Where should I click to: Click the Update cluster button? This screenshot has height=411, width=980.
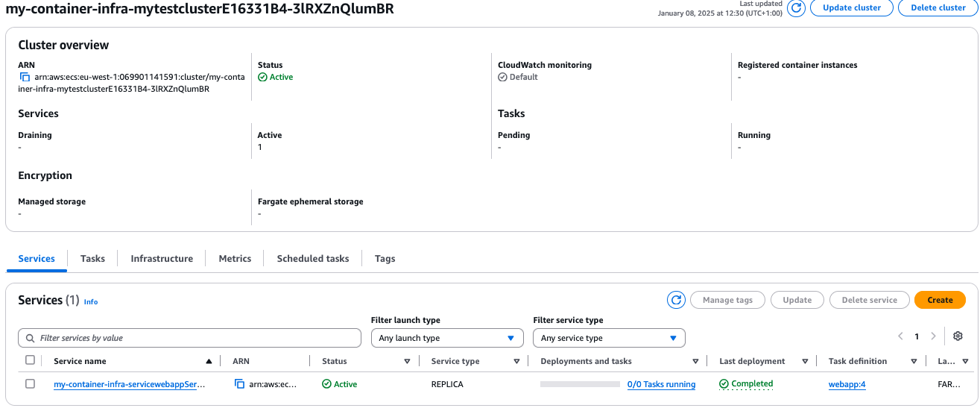[x=851, y=7]
